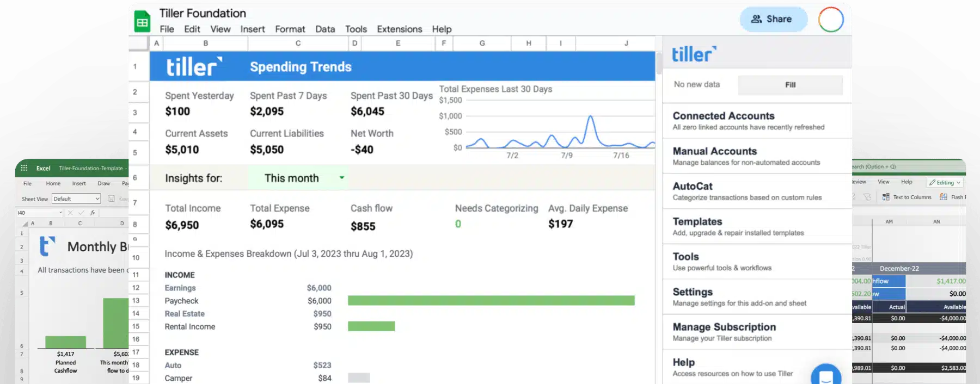Open the Edit menu in Google Sheets
The width and height of the screenshot is (980, 384).
192,29
